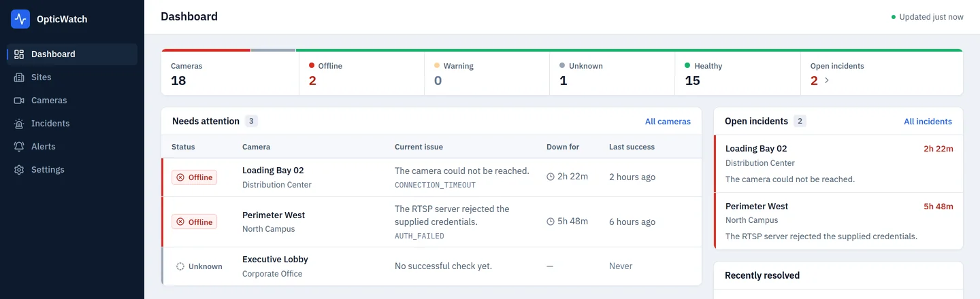
Task: Click the Recently resolved heading
Action: 762,275
